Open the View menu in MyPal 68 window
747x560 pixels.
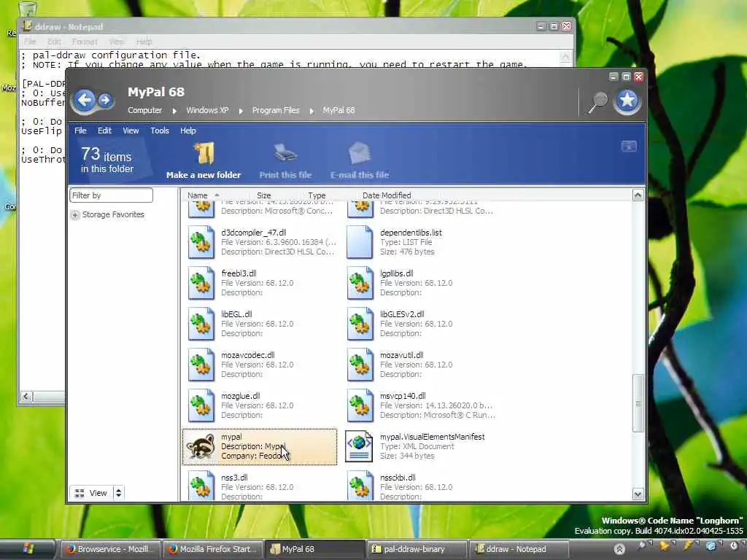131,131
